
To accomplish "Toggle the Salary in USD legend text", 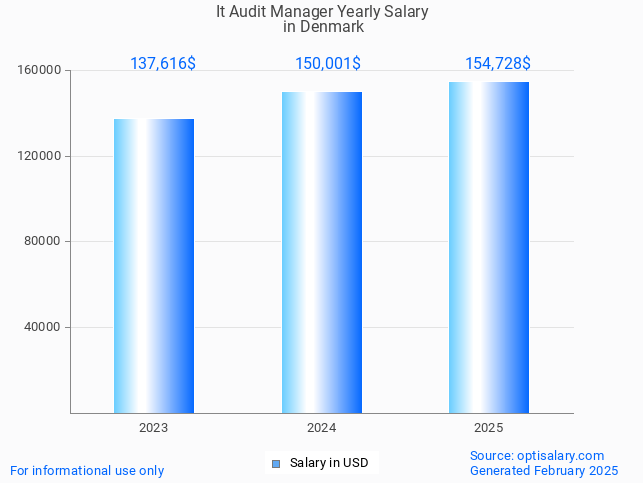I will coord(329,463).
